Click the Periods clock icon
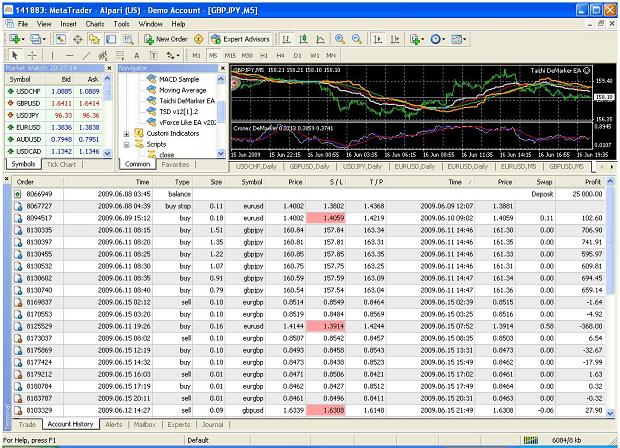Image resolution: width=620 pixels, height=448 pixels. 435,39
